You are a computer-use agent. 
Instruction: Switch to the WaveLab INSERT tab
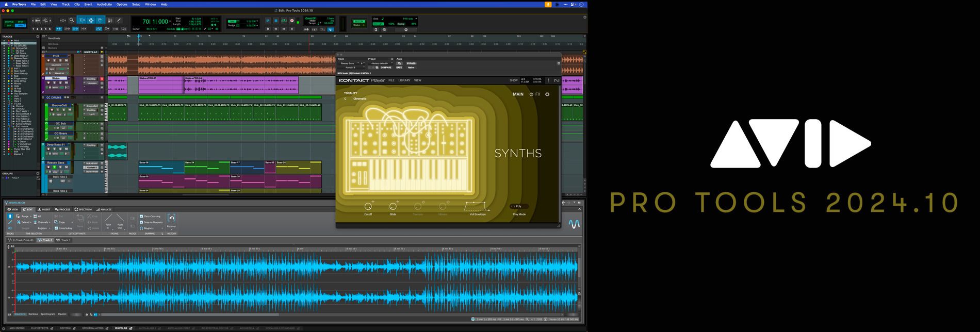pos(44,209)
